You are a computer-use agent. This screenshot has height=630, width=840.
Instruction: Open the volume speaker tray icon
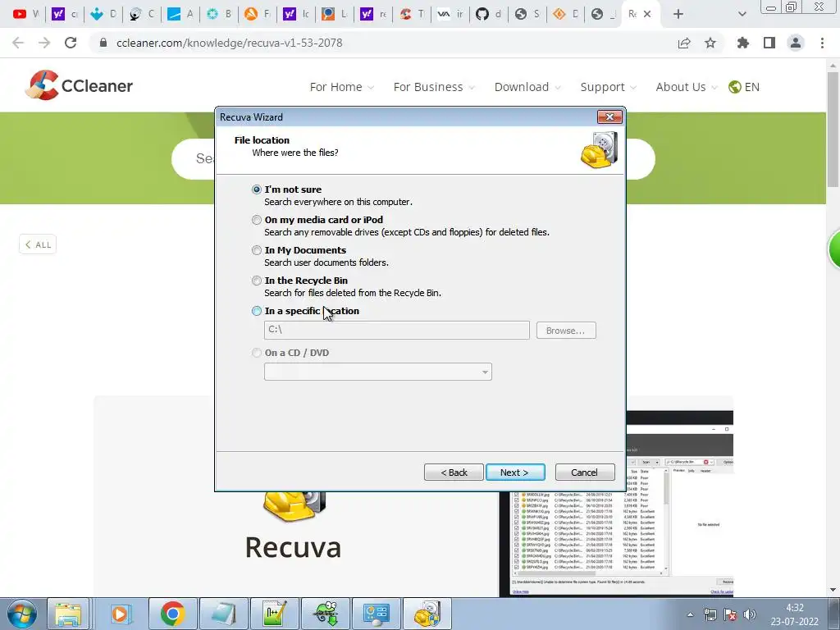coord(750,614)
